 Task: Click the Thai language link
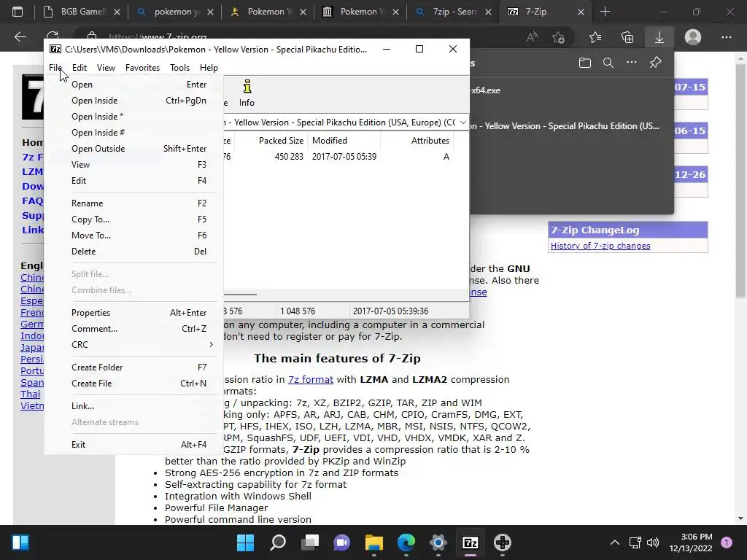coord(30,394)
